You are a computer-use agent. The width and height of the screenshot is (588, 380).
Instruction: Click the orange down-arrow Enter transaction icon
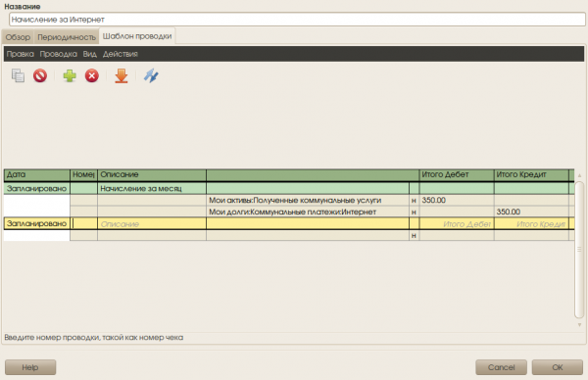[x=122, y=75]
